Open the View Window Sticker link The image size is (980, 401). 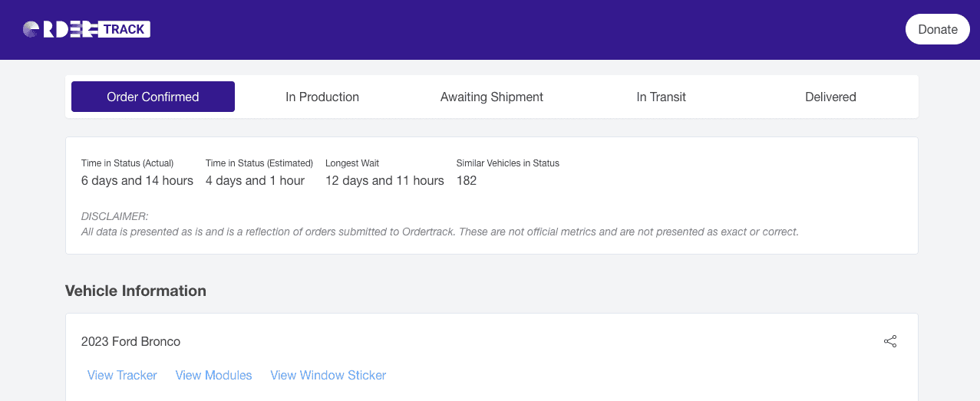coord(328,375)
